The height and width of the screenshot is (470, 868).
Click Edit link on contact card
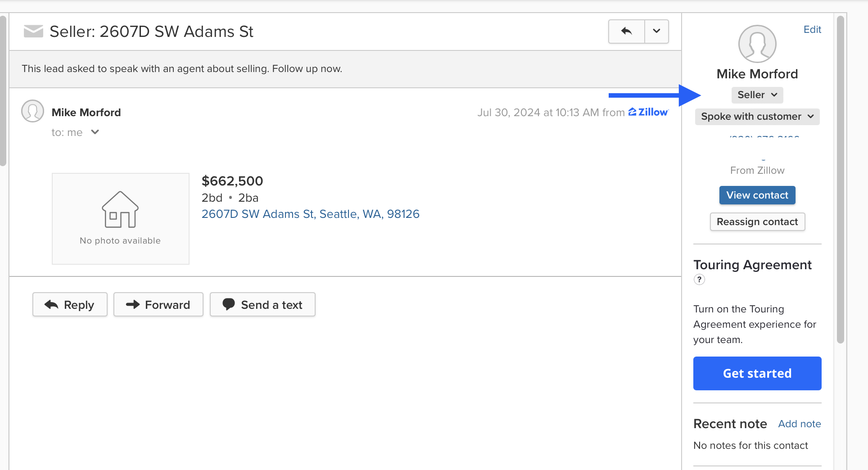pos(812,30)
